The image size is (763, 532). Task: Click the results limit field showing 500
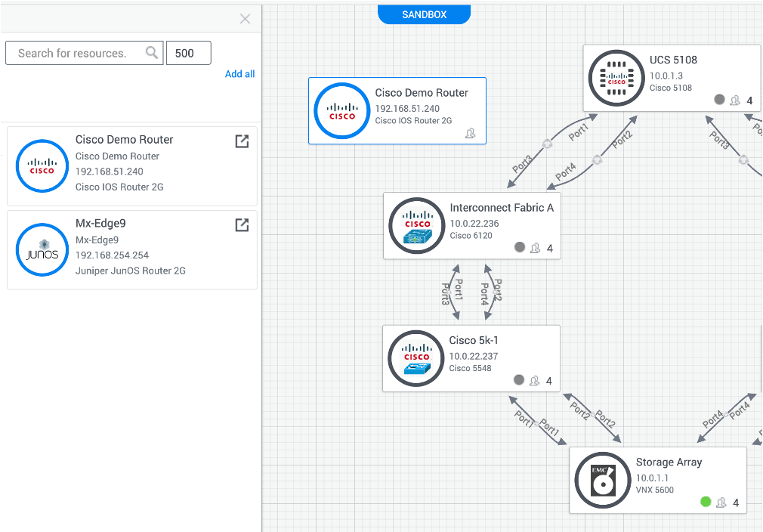click(x=189, y=53)
